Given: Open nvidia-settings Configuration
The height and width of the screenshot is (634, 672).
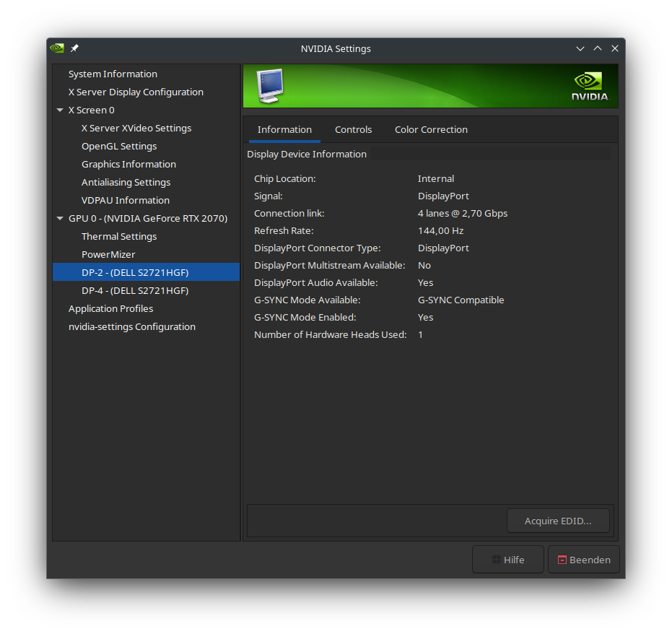Looking at the screenshot, I should 132,326.
